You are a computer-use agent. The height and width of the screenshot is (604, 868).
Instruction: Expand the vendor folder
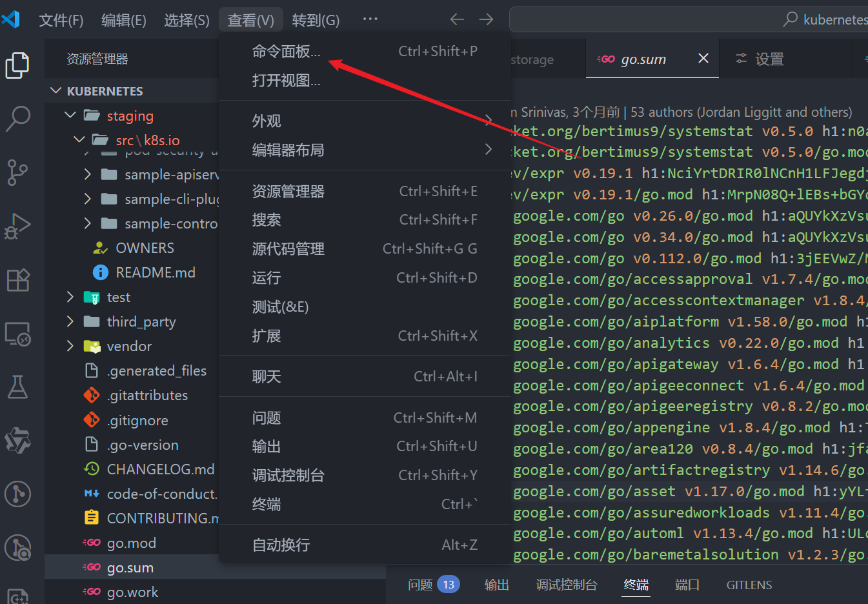coord(70,347)
